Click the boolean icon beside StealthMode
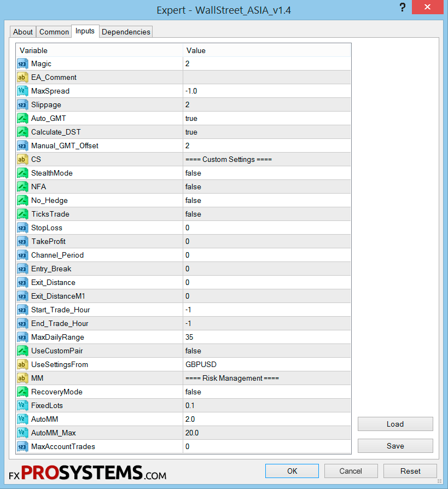Viewport: 448px width, 489px height. pos(22,173)
